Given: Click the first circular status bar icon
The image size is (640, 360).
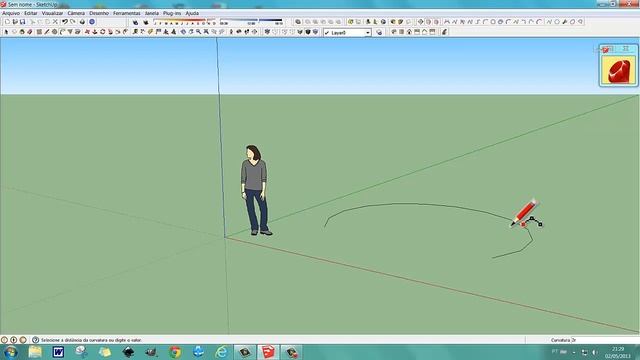Looking at the screenshot, I should coord(4,340).
